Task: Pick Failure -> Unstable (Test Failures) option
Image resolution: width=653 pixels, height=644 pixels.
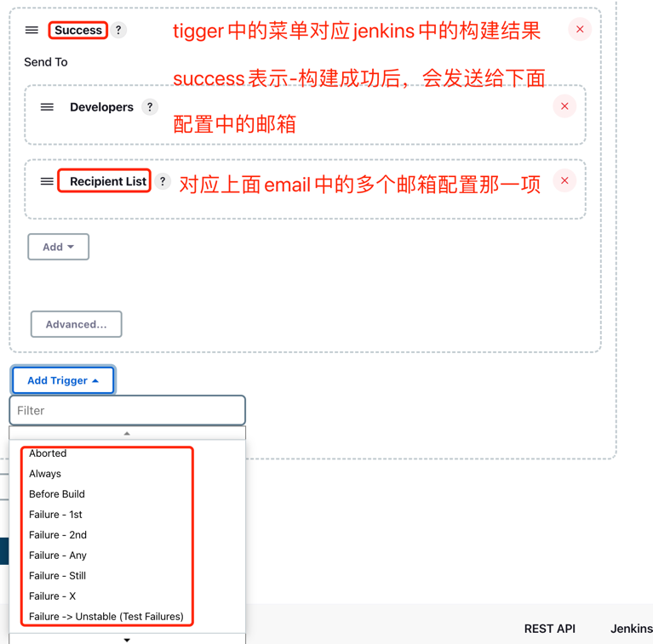Action: tap(106, 617)
